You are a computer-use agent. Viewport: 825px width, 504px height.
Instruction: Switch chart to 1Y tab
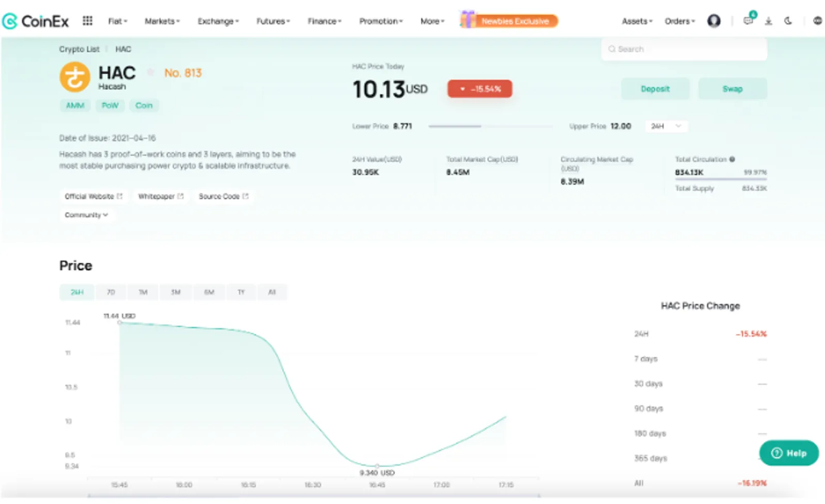click(241, 292)
